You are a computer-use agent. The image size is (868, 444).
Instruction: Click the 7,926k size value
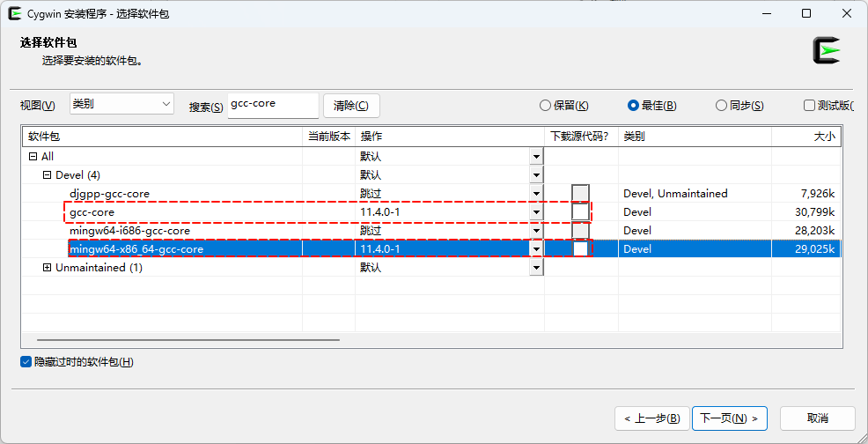tap(816, 194)
